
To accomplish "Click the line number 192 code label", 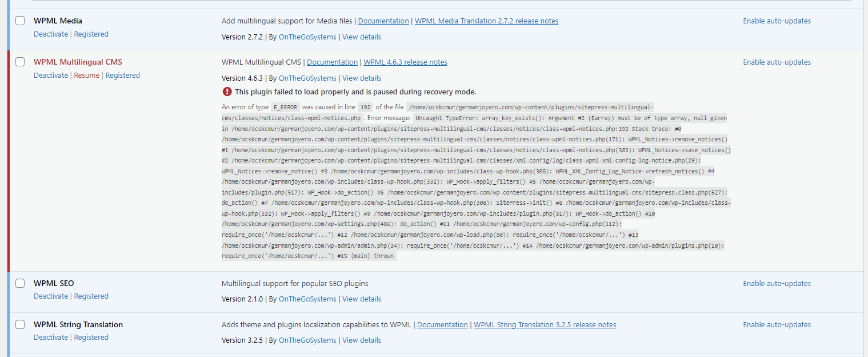I will (x=366, y=107).
